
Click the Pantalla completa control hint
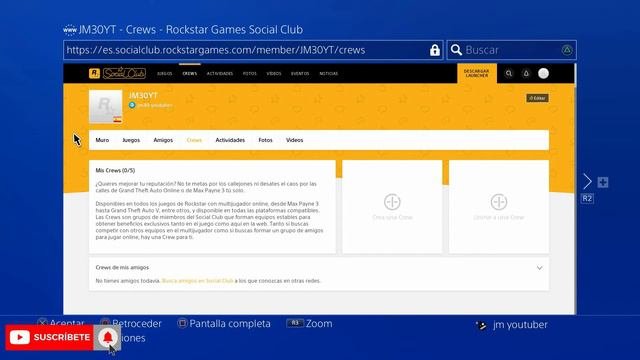[224, 323]
